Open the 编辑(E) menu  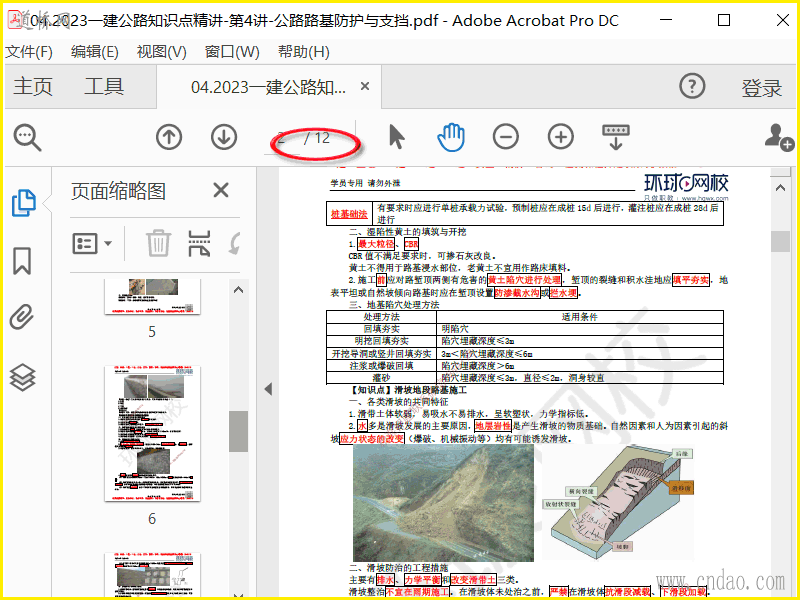tap(95, 52)
